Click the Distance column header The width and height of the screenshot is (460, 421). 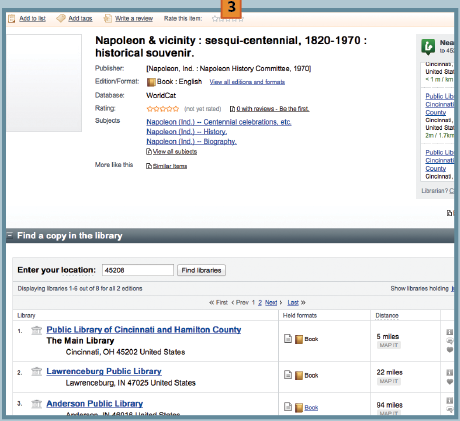[387, 315]
